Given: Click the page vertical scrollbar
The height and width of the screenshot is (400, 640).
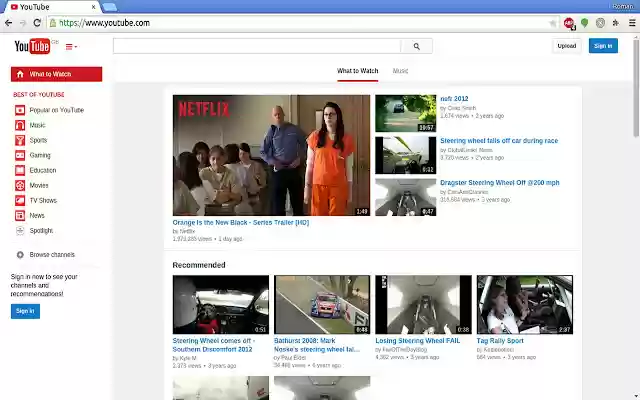Looking at the screenshot, I should [x=636, y=88].
